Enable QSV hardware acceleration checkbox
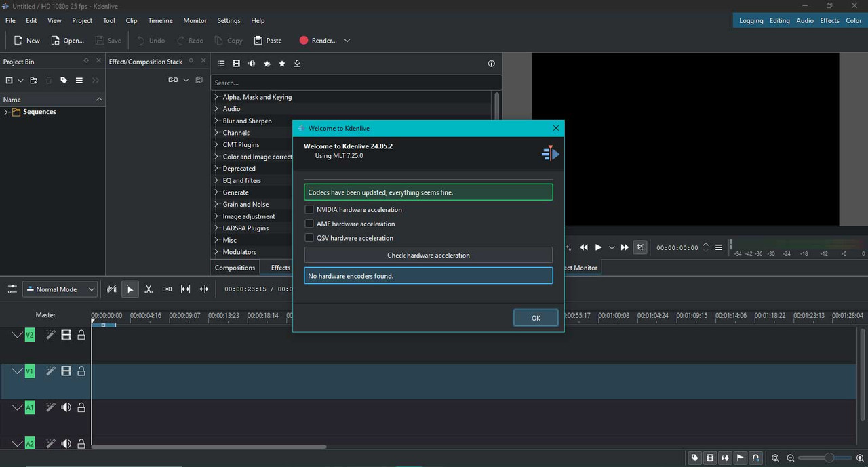This screenshot has width=868, height=467. click(x=309, y=238)
